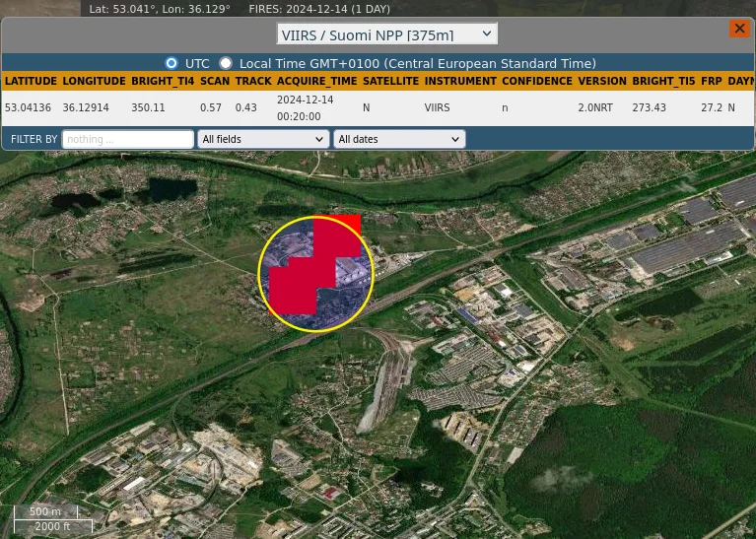Image resolution: width=756 pixels, height=539 pixels.
Task: Click the CONFIDENCE column header
Action: pyautogui.click(x=536, y=82)
